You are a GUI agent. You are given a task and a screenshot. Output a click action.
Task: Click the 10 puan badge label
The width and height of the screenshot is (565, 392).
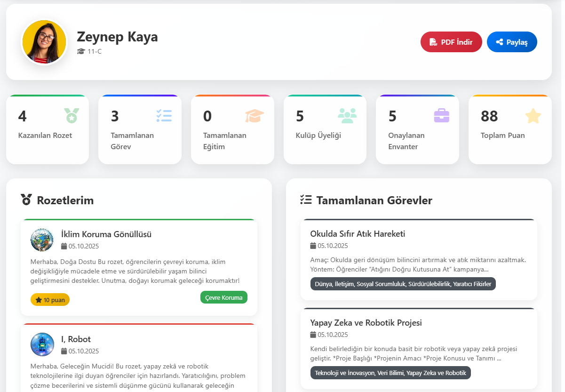[50, 299]
